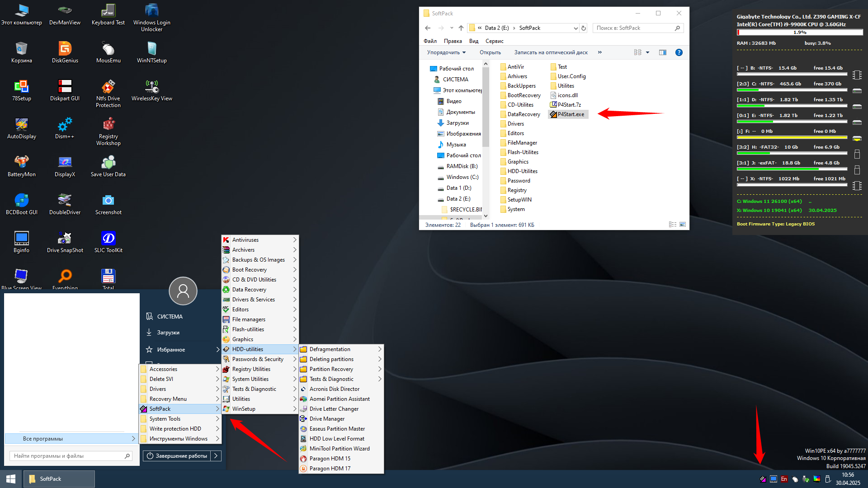Select P4Start.exe in SoftPack window

coord(568,114)
